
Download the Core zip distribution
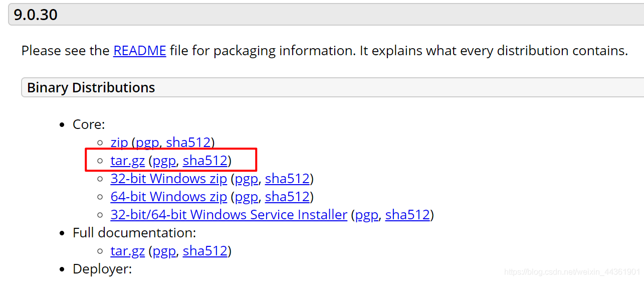click(x=119, y=143)
